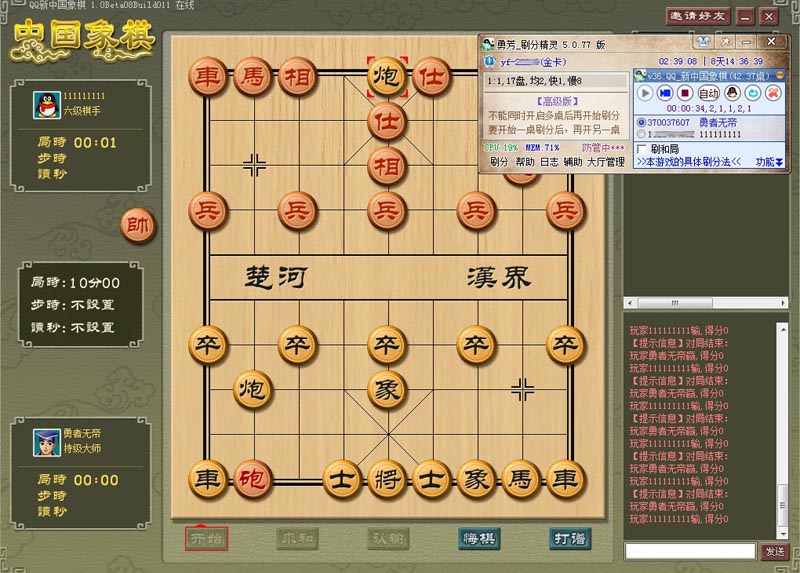Open the 刷分 menu
The image size is (800, 573).
[497, 162]
